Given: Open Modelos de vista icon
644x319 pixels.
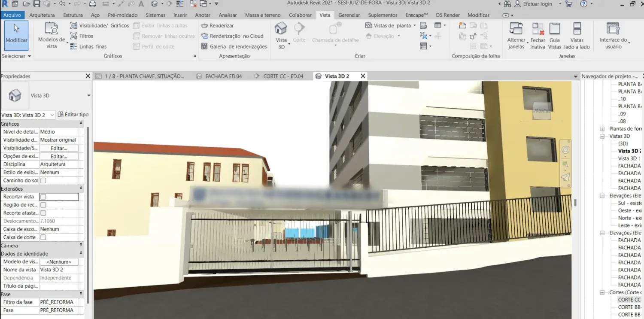Looking at the screenshot, I should pos(52,29).
